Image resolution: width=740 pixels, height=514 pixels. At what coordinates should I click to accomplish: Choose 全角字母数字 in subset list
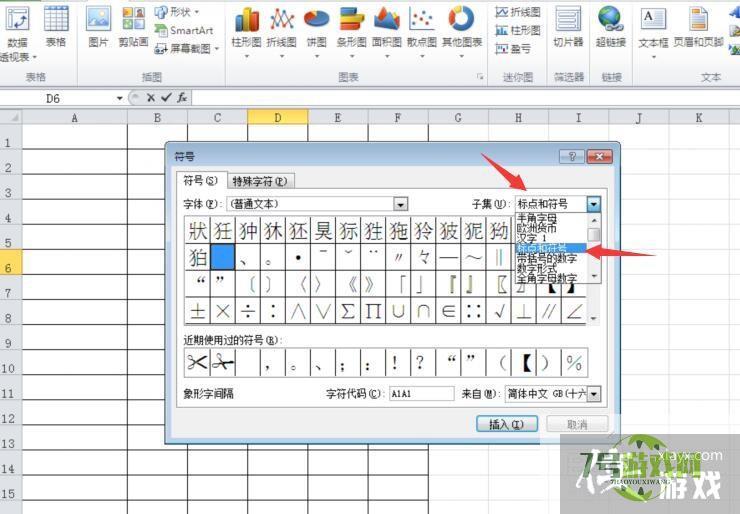[x=547, y=278]
